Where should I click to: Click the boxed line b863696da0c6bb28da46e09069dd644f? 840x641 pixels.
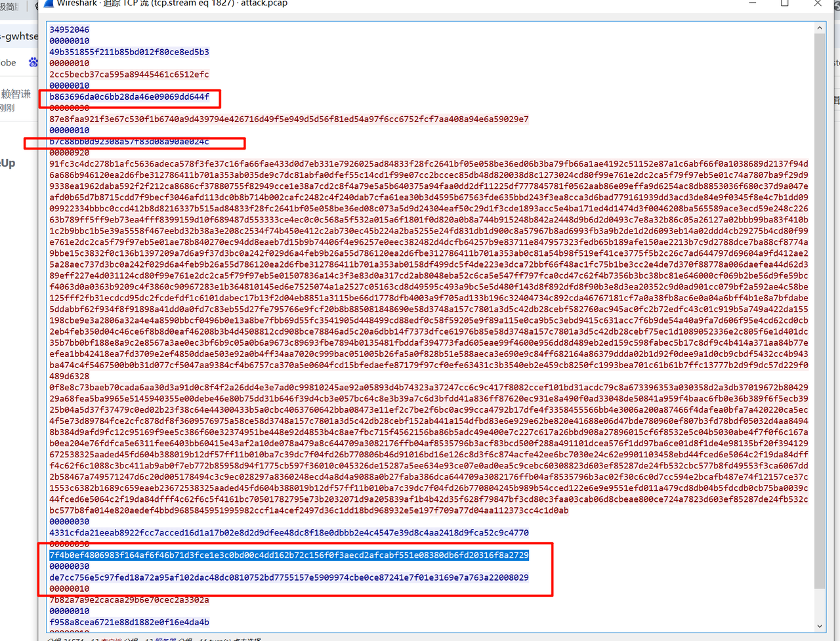point(129,97)
